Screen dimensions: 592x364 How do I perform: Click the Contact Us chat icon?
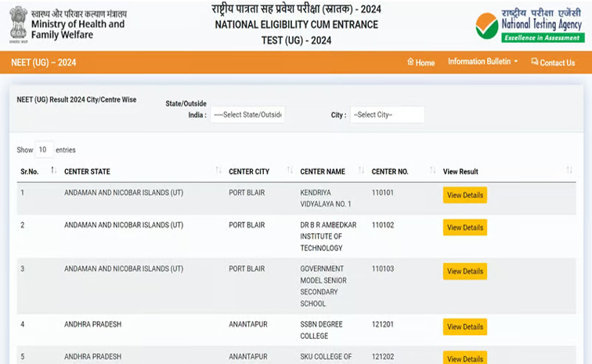pyautogui.click(x=535, y=62)
